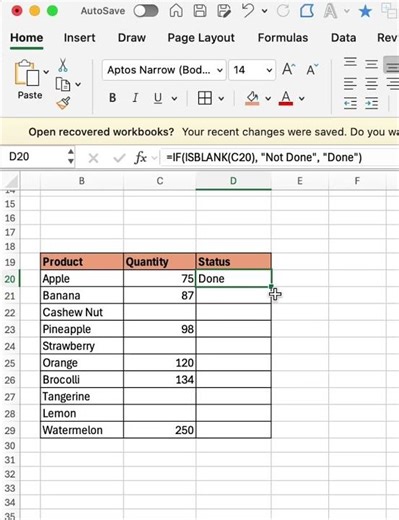Apply the red Font Color
The width and height of the screenshot is (399, 520).
pyautogui.click(x=286, y=98)
